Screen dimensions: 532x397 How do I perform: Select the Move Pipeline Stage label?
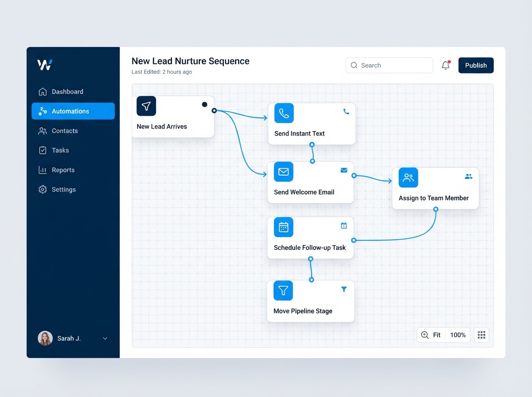303,311
